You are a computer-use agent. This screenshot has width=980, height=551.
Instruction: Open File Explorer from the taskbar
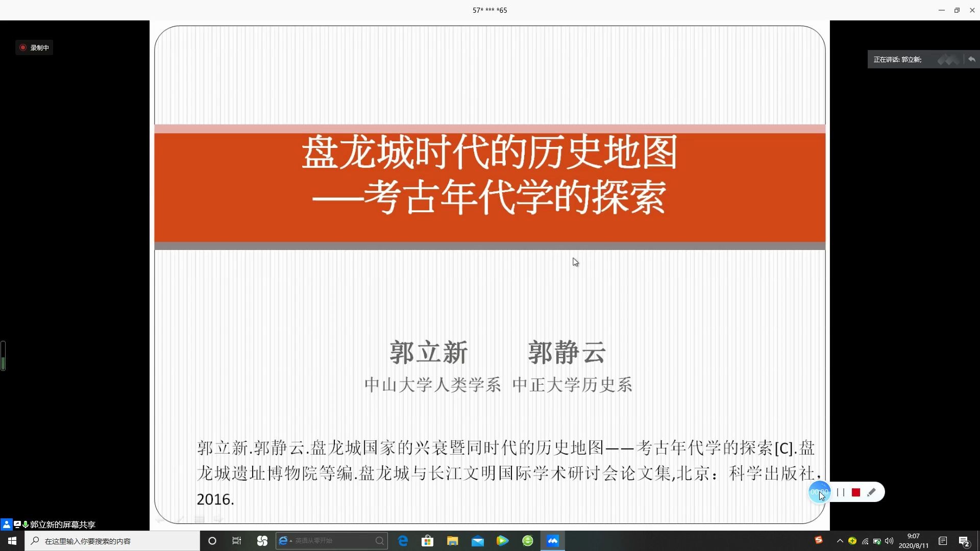click(x=453, y=541)
